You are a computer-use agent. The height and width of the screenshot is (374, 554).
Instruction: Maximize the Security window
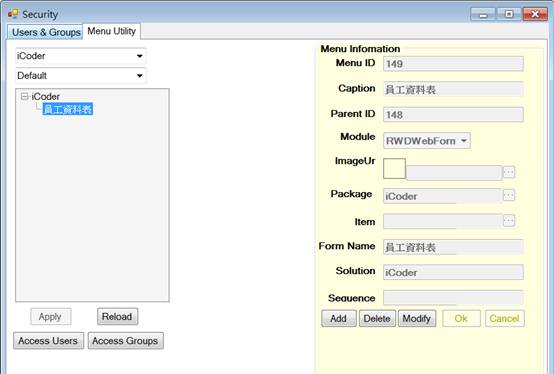tap(509, 14)
